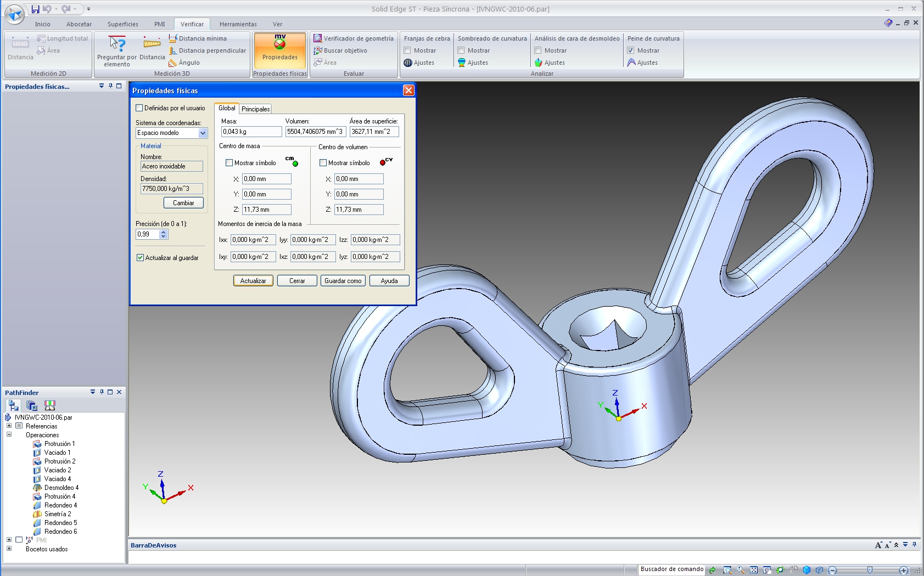The height and width of the screenshot is (576, 924).
Task: Enable Mostrar under Franjas de cebra
Action: click(407, 50)
